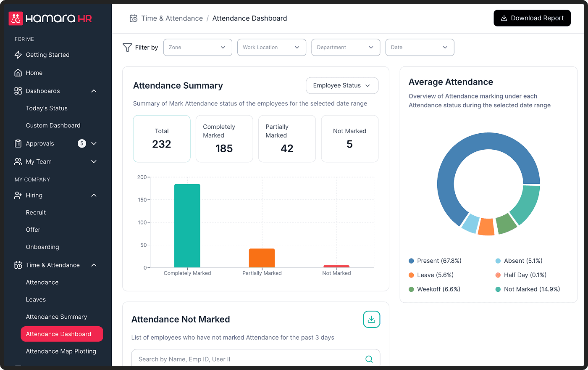Viewport: 588px width, 370px height.
Task: Select the Completely Marked 185 card
Action: pyautogui.click(x=224, y=139)
